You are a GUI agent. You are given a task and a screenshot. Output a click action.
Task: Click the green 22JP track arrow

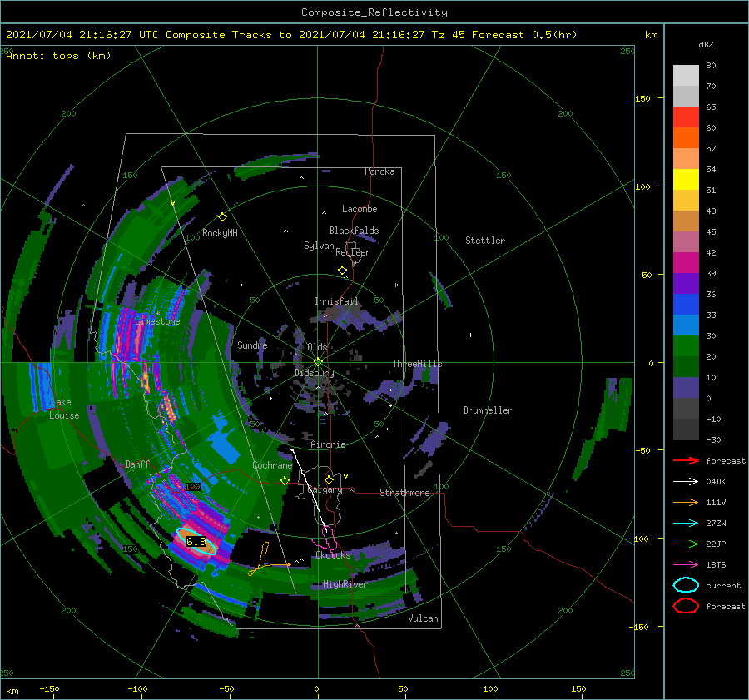(x=686, y=544)
